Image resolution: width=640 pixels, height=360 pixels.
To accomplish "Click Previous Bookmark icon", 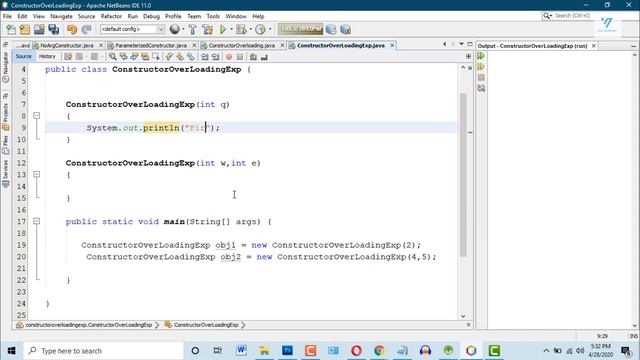I will pos(169,57).
